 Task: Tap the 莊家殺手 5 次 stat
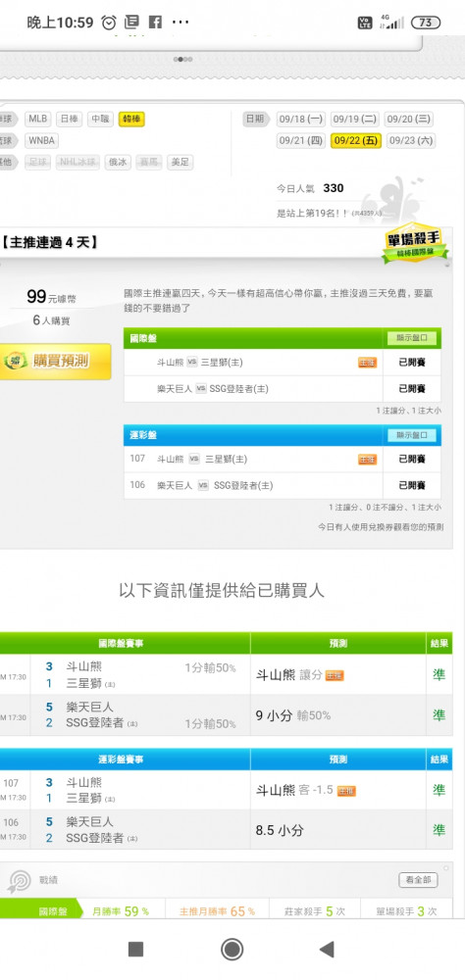click(315, 911)
